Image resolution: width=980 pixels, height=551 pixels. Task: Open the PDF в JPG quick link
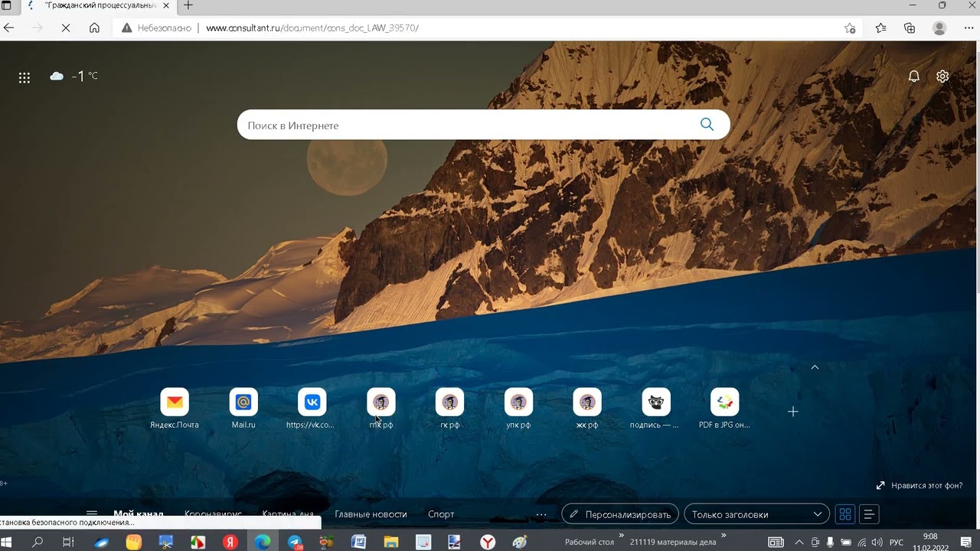724,409
